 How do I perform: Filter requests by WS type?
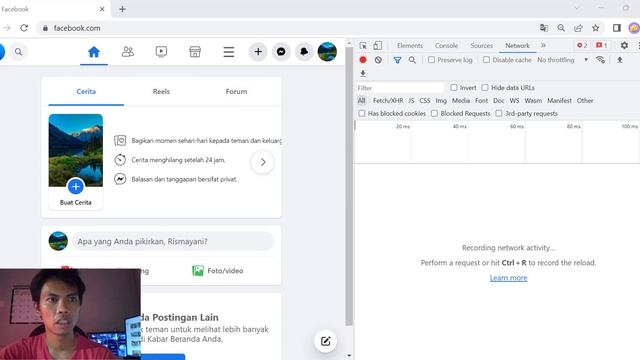tap(514, 100)
